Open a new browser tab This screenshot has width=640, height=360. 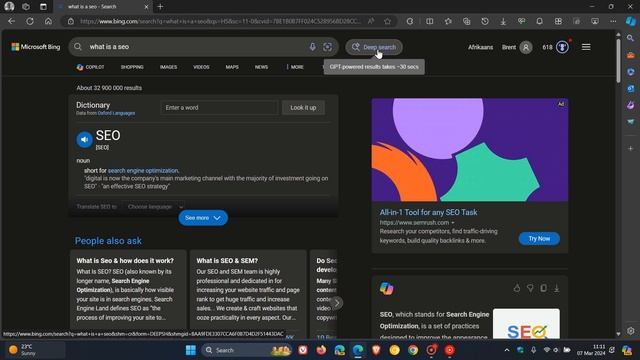(160, 7)
